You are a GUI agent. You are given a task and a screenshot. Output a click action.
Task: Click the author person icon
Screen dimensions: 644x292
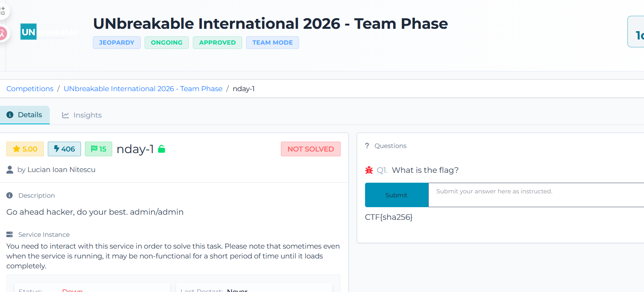[10, 170]
